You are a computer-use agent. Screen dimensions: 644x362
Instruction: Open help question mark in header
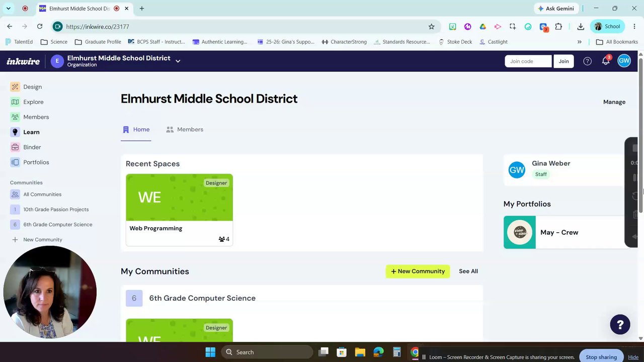(x=587, y=61)
